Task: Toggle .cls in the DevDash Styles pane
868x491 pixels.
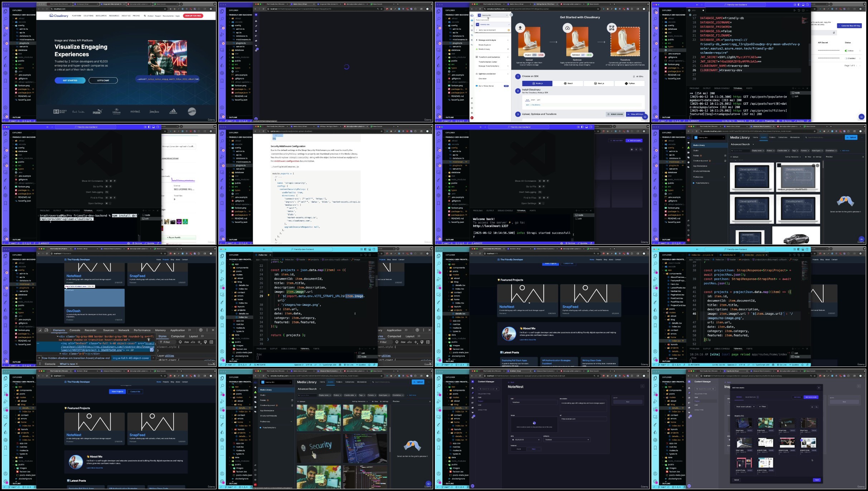Action: [x=193, y=342]
